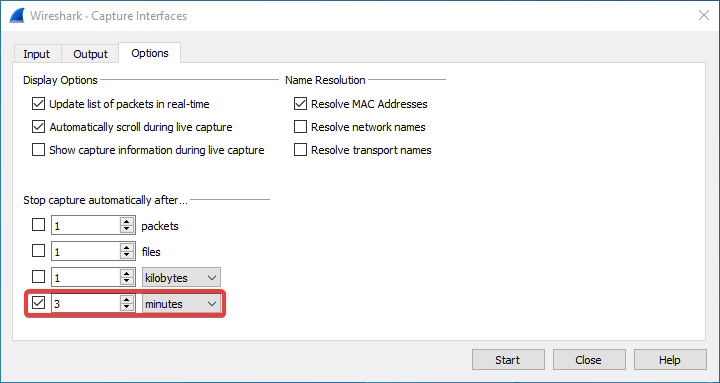Disable Automatically scroll during live capture
Image resolution: width=720 pixels, height=383 pixels.
tap(39, 127)
